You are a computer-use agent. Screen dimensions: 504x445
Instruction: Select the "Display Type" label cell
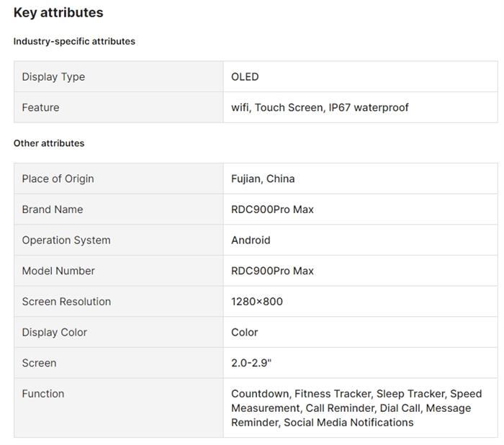(53, 77)
